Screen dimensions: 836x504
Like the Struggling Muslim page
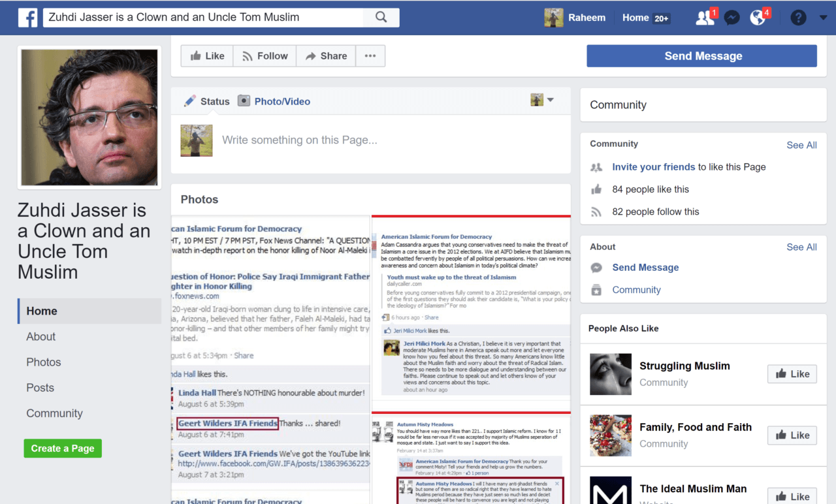click(792, 374)
